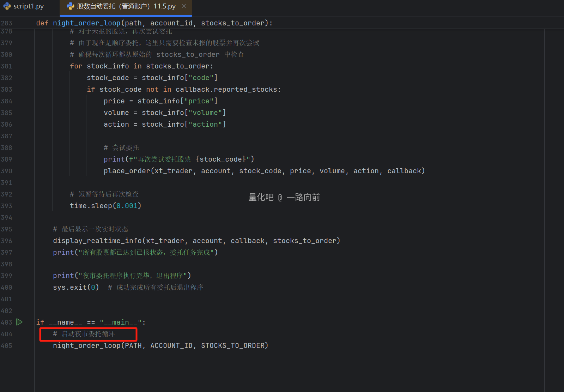The width and height of the screenshot is (564, 392).
Task: Click gutter line number 381
Action: (7, 66)
